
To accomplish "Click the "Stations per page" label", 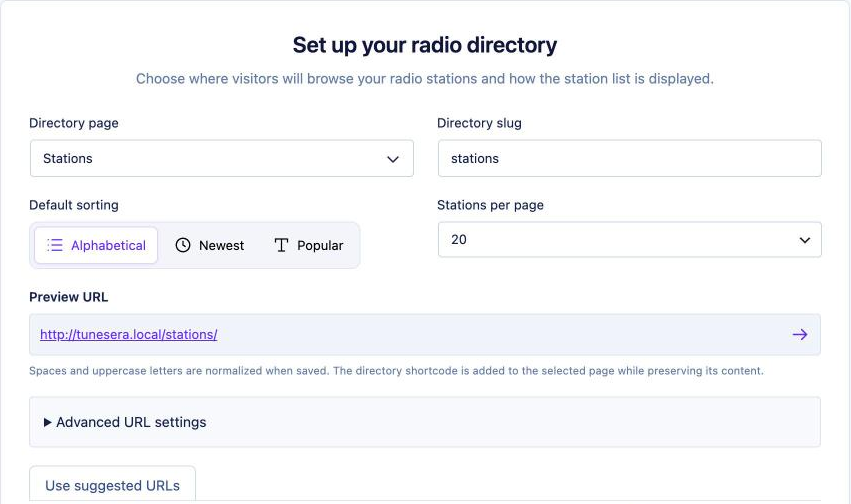I will 490,205.
